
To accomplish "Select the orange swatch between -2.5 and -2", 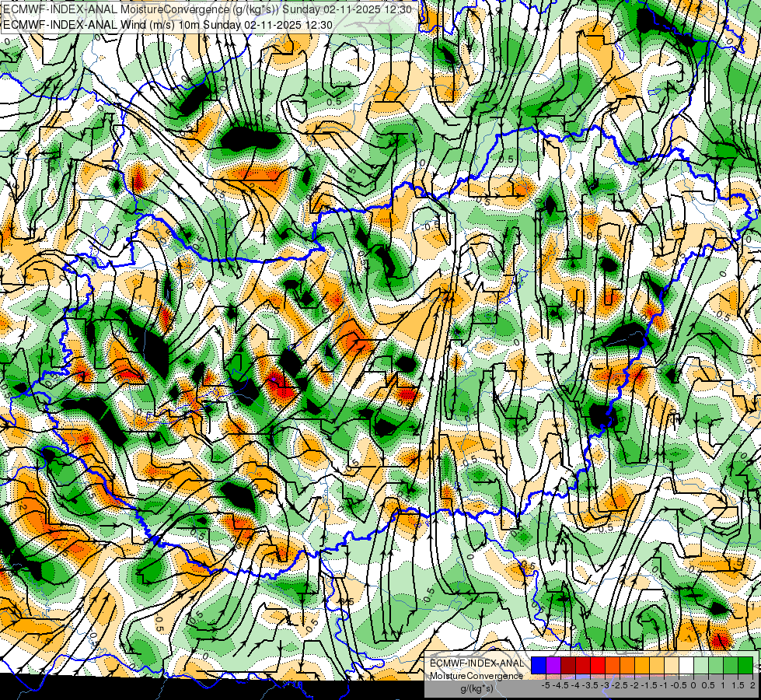I will (x=627, y=666).
